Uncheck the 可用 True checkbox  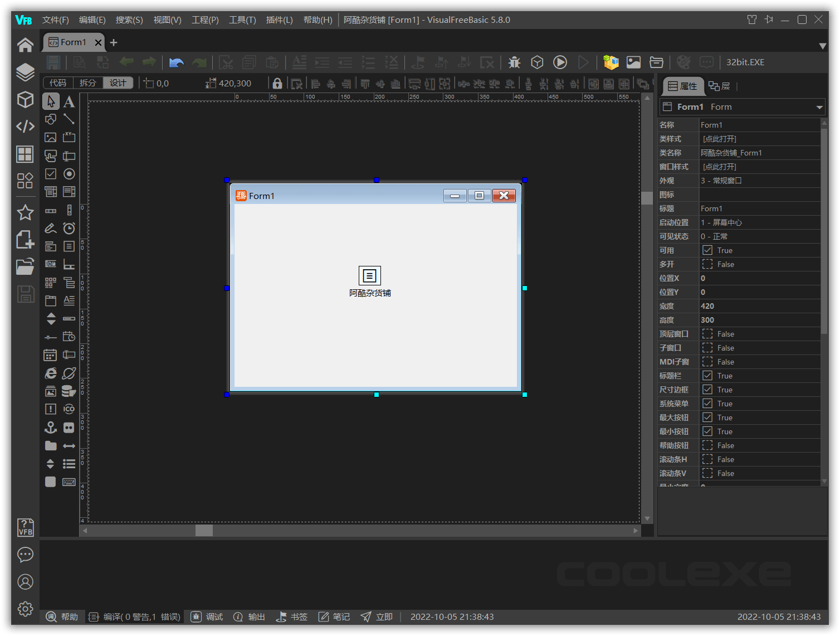tap(707, 250)
